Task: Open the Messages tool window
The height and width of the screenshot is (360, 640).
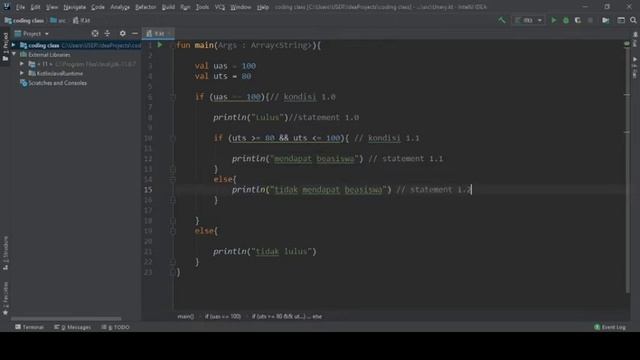Action: (73, 327)
